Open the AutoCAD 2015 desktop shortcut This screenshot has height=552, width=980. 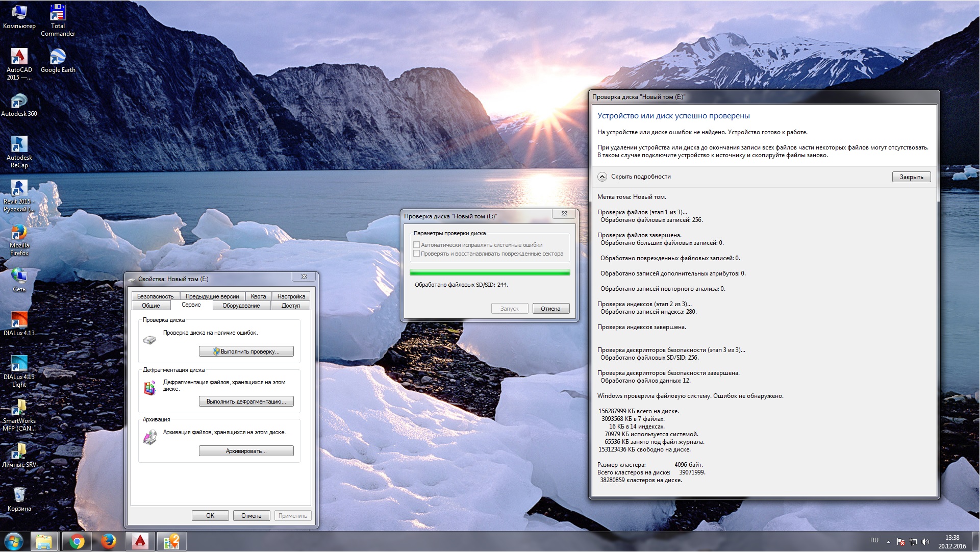tap(19, 57)
